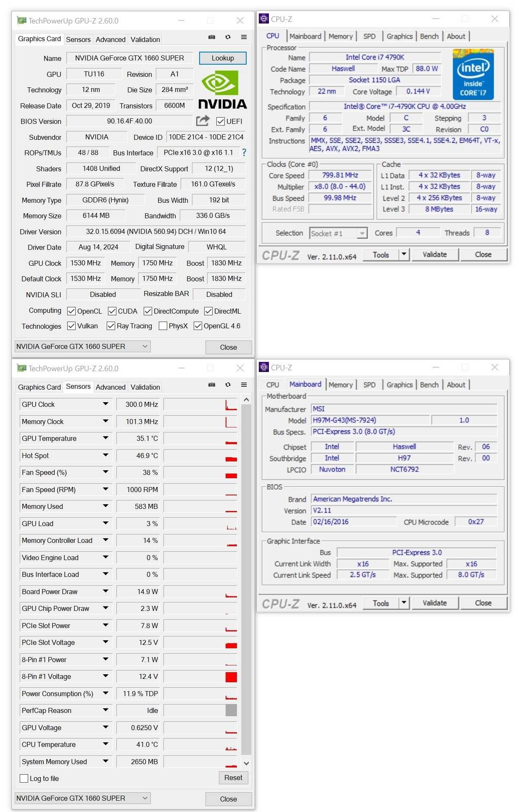This screenshot has height=812, width=521.
Task: Click the 8-Pin #1 Voltage history graph
Action: (200, 676)
